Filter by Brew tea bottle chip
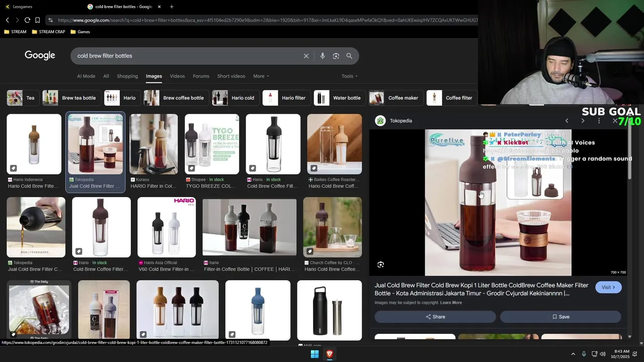Screen dimensions: 644x362 71,98
